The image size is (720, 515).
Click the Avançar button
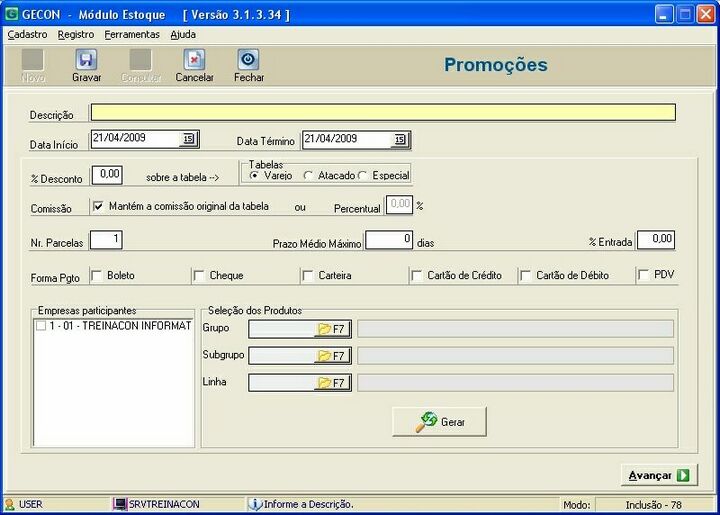[x=659, y=475]
